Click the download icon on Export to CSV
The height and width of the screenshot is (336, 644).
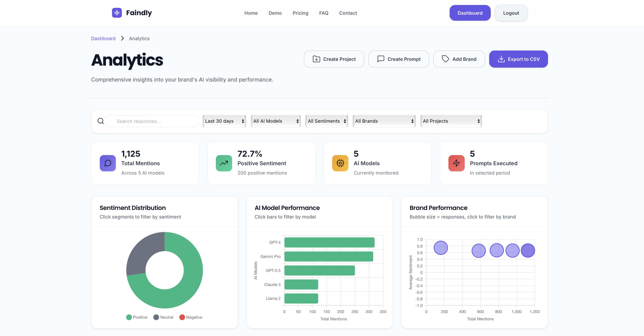[501, 59]
